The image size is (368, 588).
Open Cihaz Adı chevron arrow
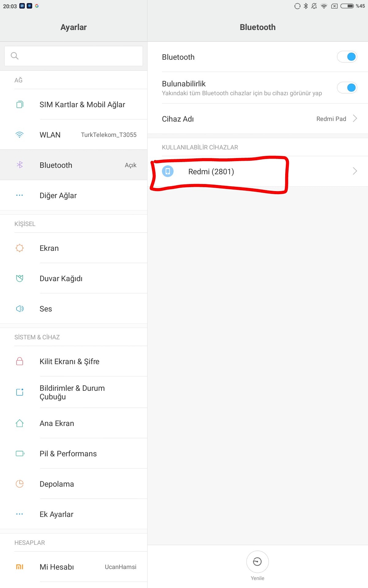[355, 119]
